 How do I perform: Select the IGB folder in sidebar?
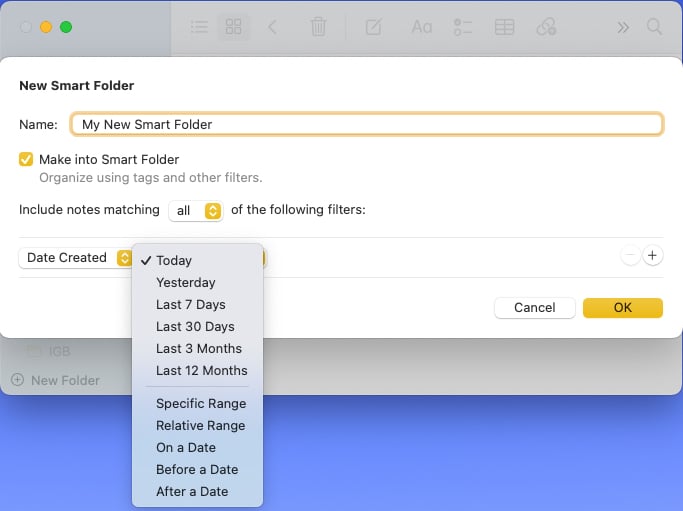click(48, 352)
